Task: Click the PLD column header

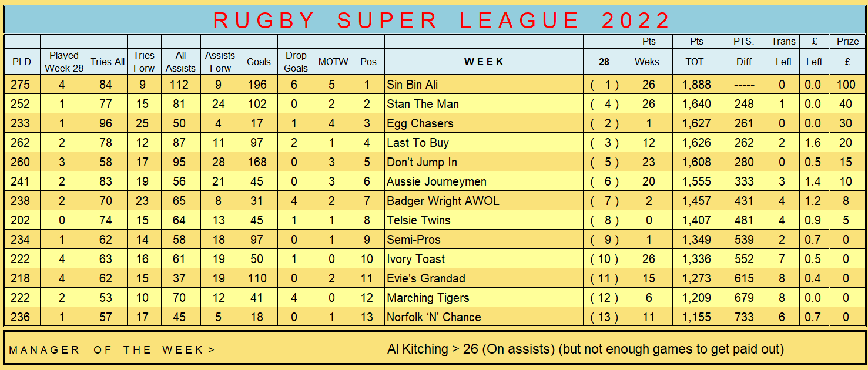Action: coord(22,61)
